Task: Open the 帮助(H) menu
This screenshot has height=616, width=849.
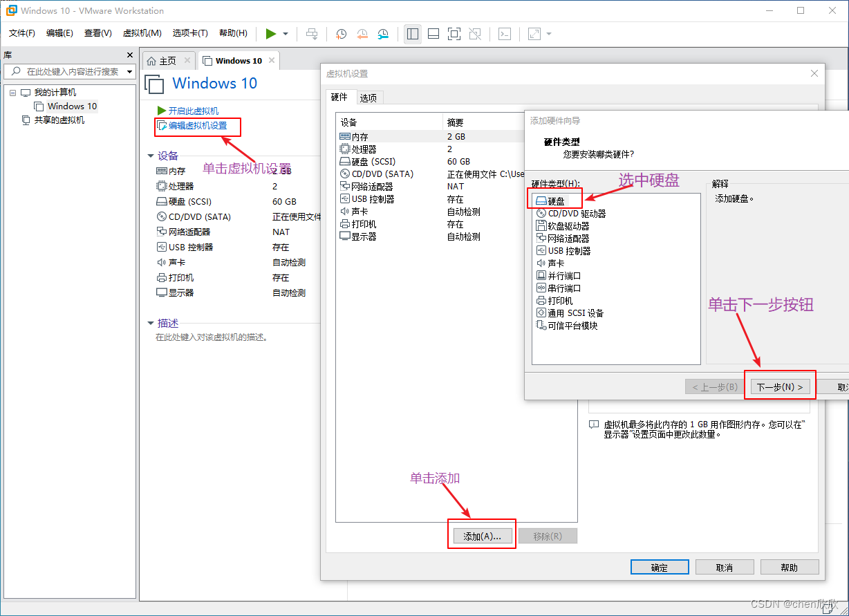Action: coord(233,33)
